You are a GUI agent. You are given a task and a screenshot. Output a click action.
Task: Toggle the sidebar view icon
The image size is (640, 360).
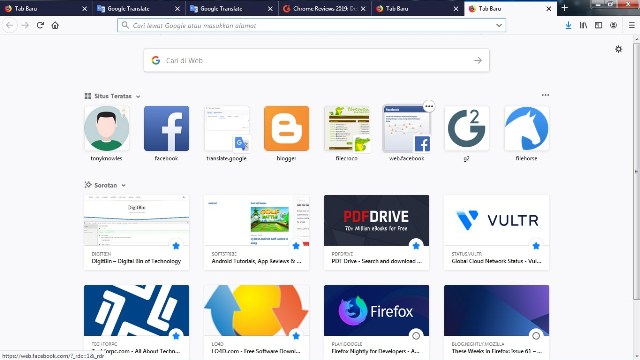pos(598,25)
